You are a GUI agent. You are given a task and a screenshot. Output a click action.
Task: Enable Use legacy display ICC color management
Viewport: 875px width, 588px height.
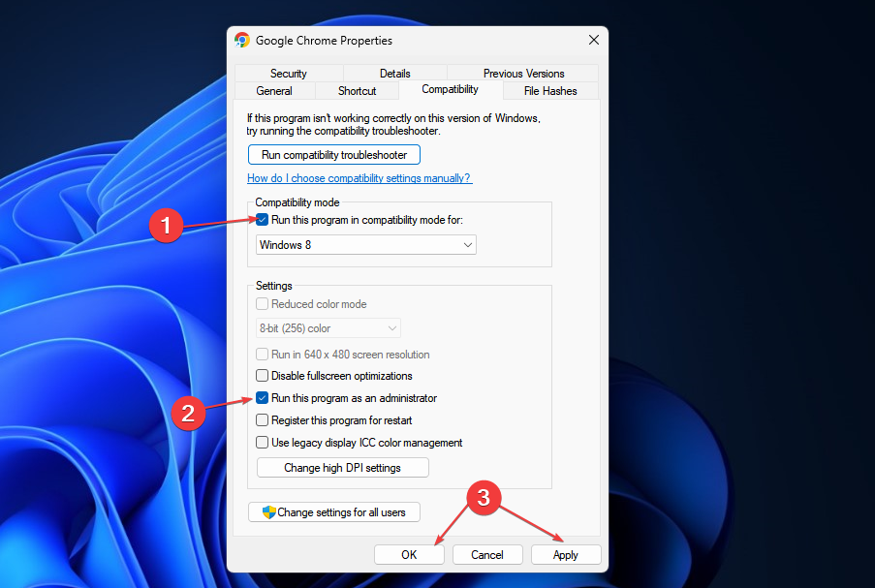point(262,443)
